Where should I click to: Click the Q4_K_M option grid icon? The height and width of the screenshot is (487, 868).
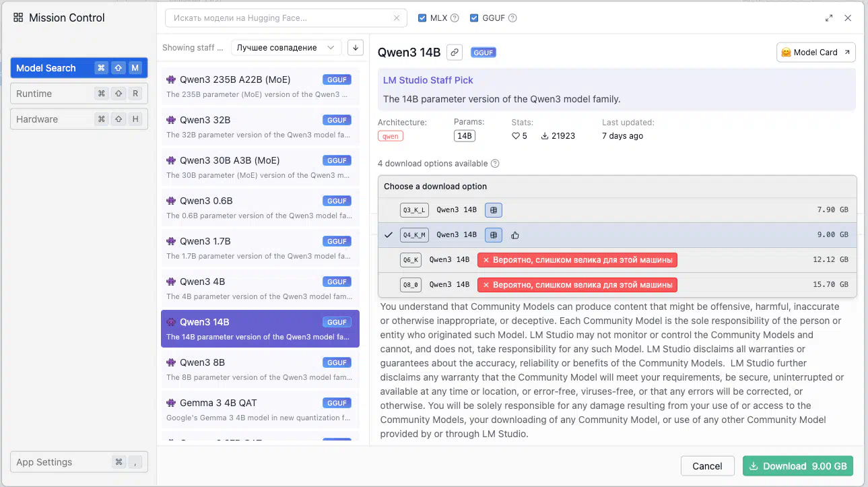pyautogui.click(x=494, y=235)
